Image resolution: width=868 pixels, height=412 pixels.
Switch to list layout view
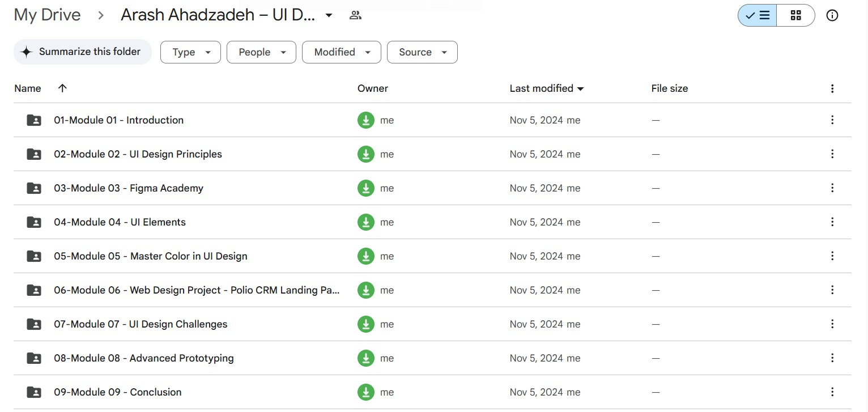[x=757, y=15]
